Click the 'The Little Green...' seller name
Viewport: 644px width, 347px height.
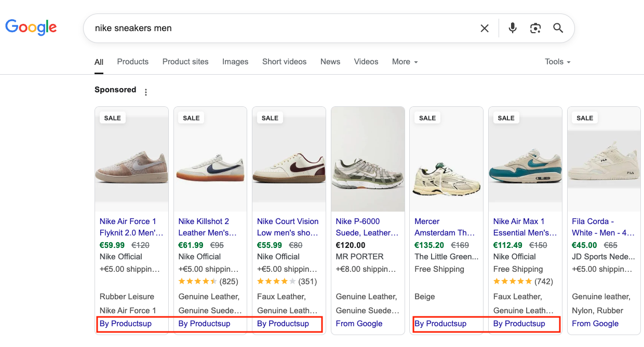pyautogui.click(x=447, y=257)
